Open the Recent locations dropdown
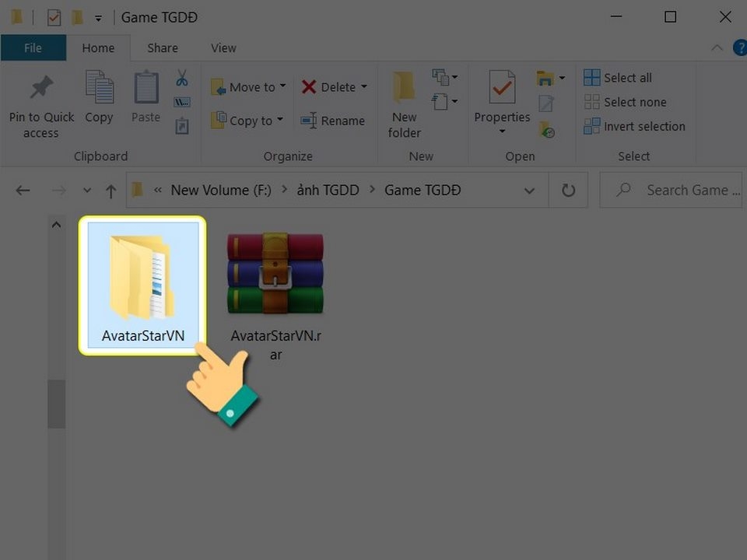This screenshot has height=560, width=747. pyautogui.click(x=86, y=191)
